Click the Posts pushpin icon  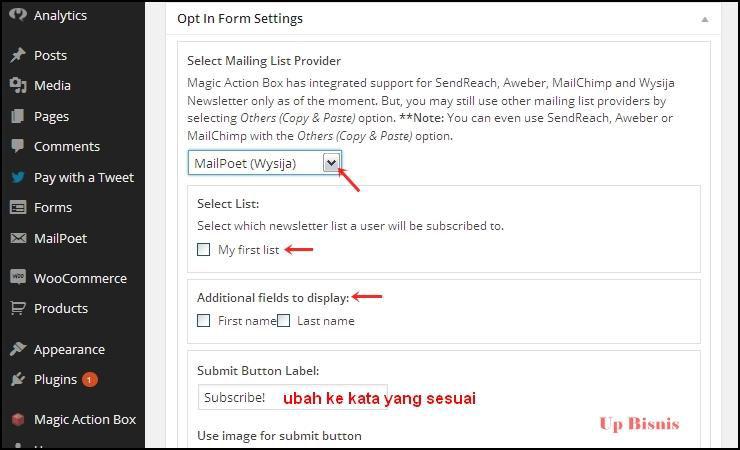coord(18,55)
